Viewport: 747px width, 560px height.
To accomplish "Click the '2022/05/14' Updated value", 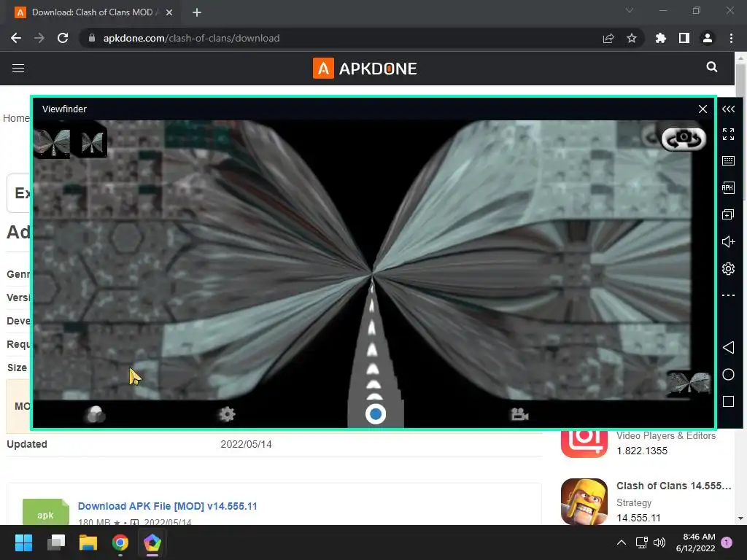I will pyautogui.click(x=246, y=444).
